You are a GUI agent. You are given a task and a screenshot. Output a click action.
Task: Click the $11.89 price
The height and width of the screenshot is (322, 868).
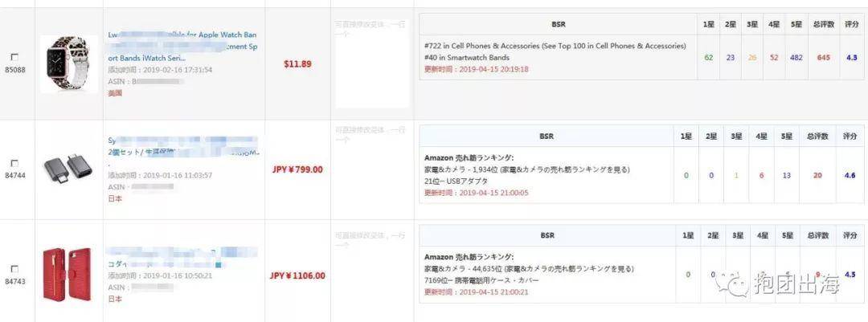pos(297,63)
